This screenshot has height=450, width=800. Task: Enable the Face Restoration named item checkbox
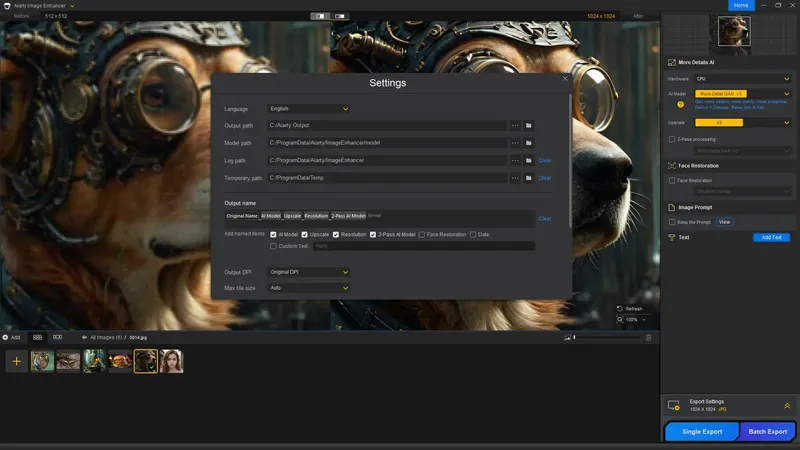pos(421,235)
